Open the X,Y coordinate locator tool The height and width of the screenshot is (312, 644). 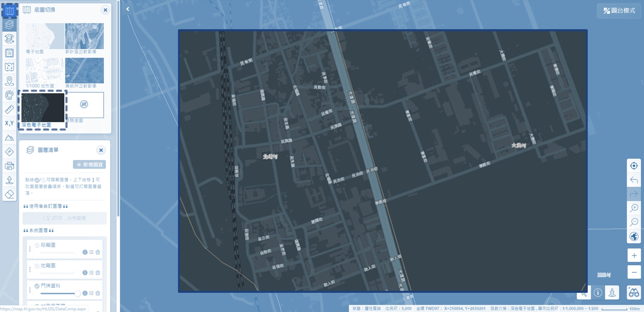tap(9, 123)
